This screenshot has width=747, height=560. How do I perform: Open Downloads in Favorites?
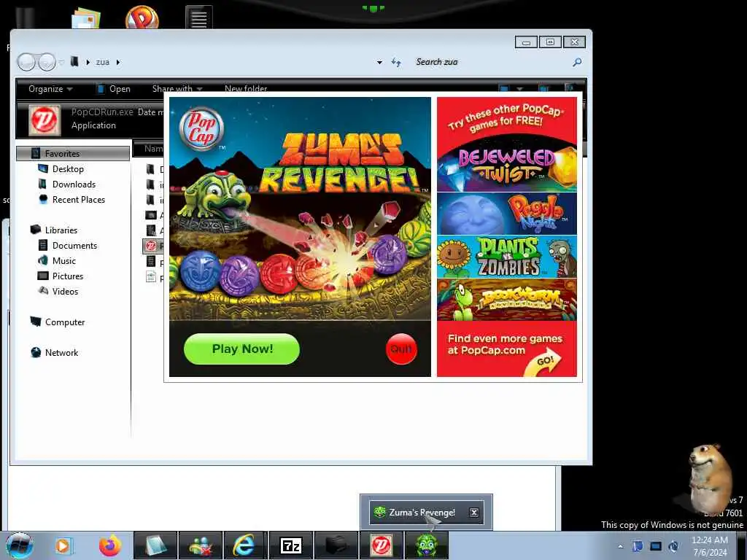(74, 184)
